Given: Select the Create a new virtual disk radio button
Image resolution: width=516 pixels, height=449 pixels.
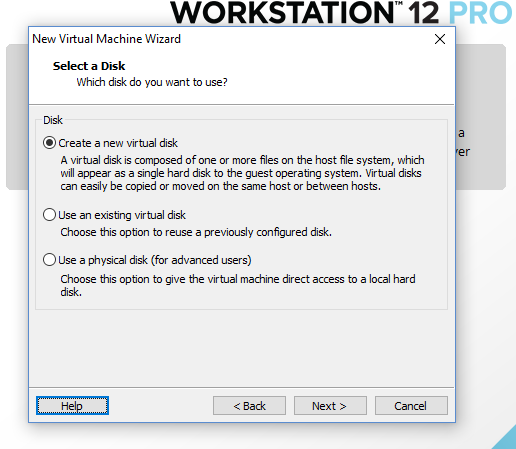Looking at the screenshot, I should click(49, 143).
